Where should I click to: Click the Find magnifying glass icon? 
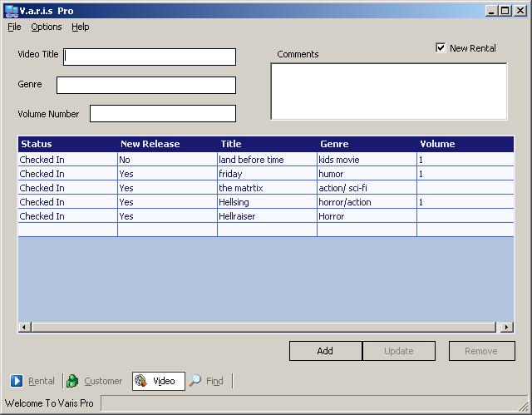195,381
